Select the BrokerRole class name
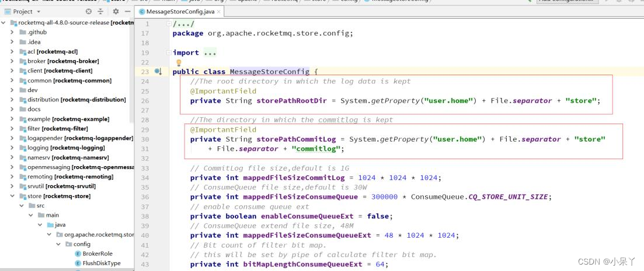Viewport: 644px width, 271px height. [98, 254]
